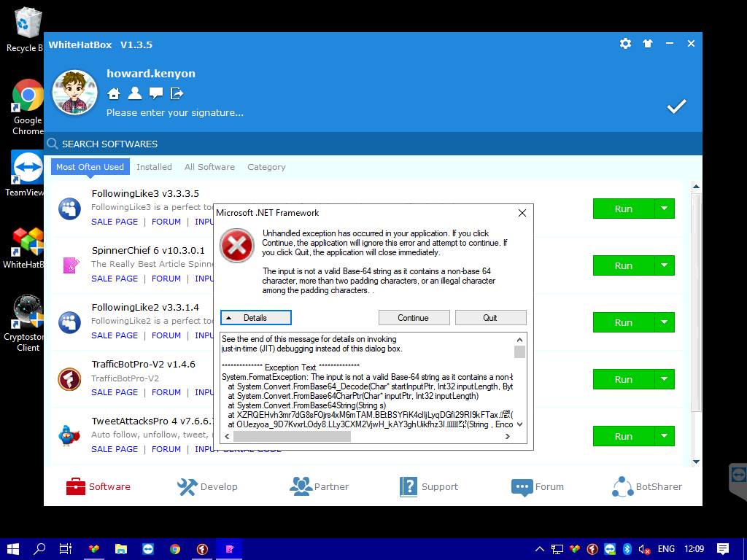Image resolution: width=747 pixels, height=560 pixels.
Task: Open the Develop section
Action: [208, 486]
